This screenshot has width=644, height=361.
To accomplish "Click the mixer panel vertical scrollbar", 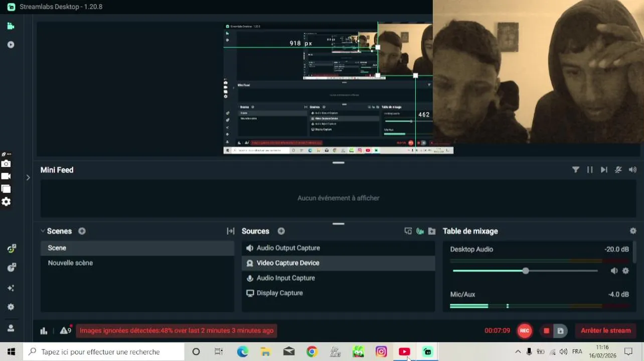I will point(635,252).
